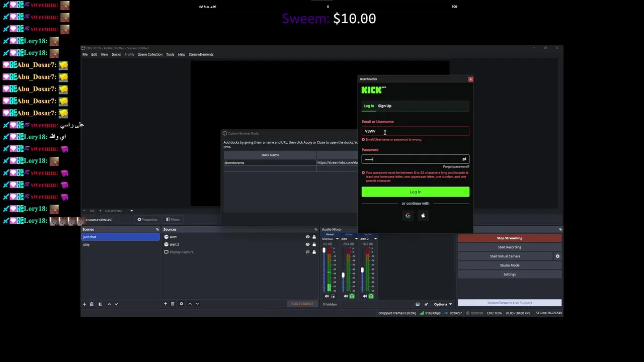The height and width of the screenshot is (362, 644).
Task: Open preview scale dropdown below canvas
Action: point(131,211)
